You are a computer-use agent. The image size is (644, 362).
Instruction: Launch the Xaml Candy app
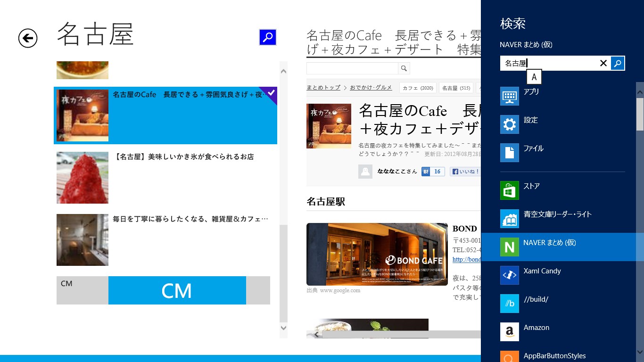click(542, 271)
